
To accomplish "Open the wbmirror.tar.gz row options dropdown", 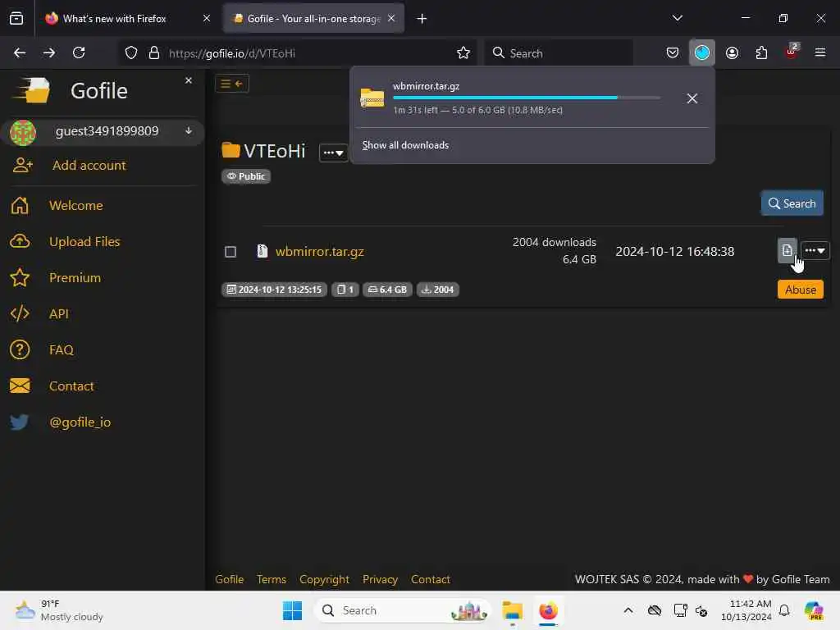I will click(815, 250).
